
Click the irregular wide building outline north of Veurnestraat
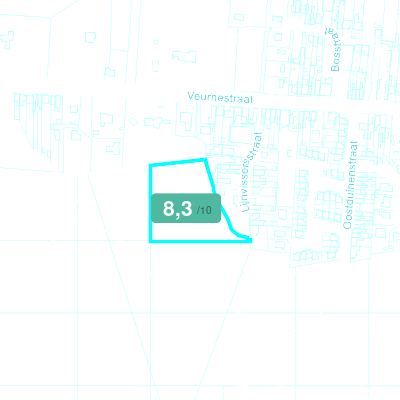point(184,57)
